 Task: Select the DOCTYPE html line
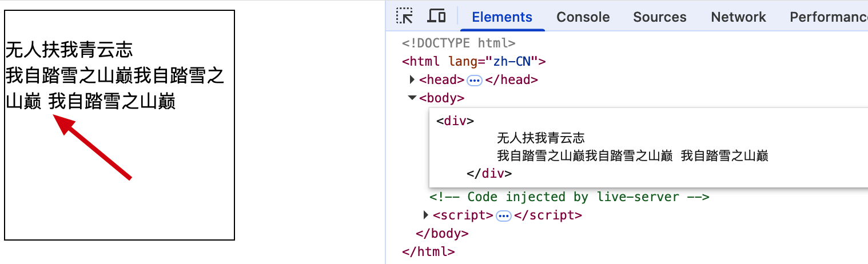coord(459,43)
